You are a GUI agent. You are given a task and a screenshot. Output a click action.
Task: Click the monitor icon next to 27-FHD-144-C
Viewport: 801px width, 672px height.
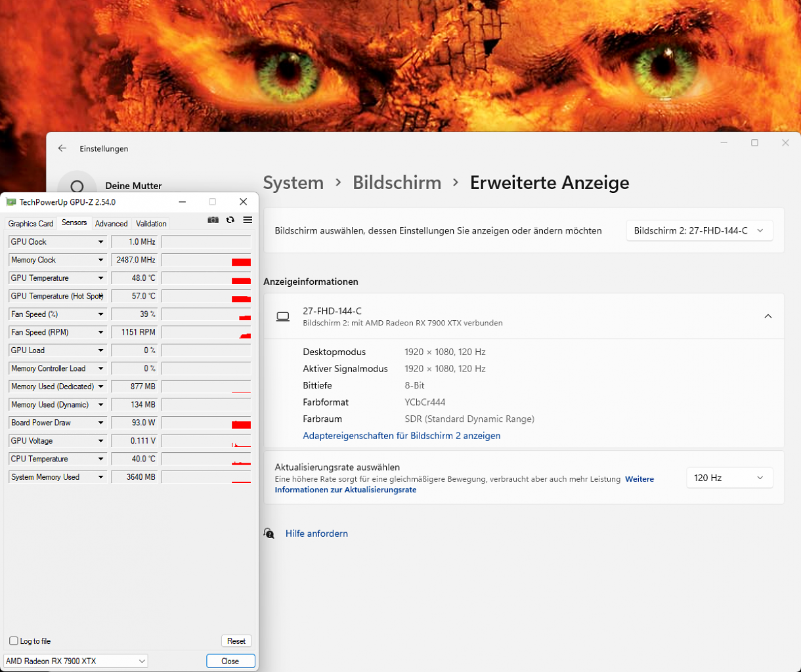click(283, 316)
